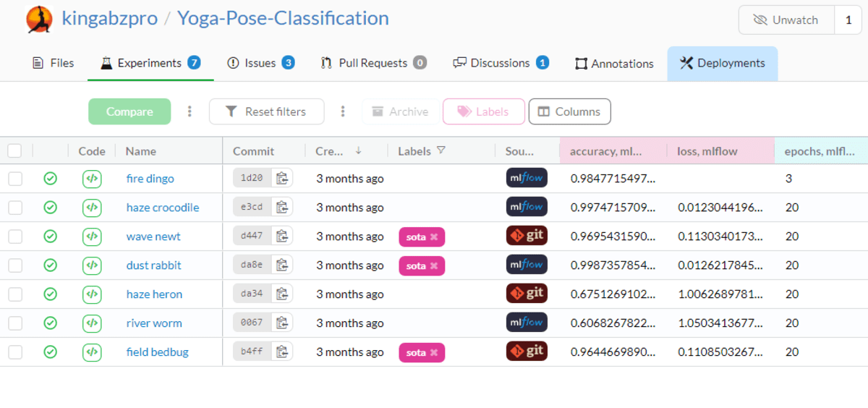Image resolution: width=868 pixels, height=408 pixels.
Task: Copy commit hash b4ff clipboard icon
Action: pos(282,352)
